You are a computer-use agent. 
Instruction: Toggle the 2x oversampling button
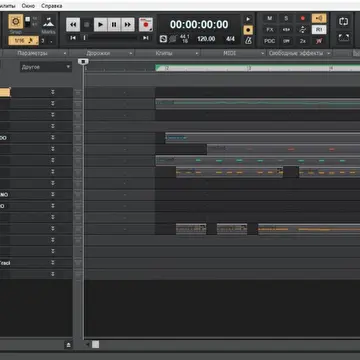click(x=302, y=41)
